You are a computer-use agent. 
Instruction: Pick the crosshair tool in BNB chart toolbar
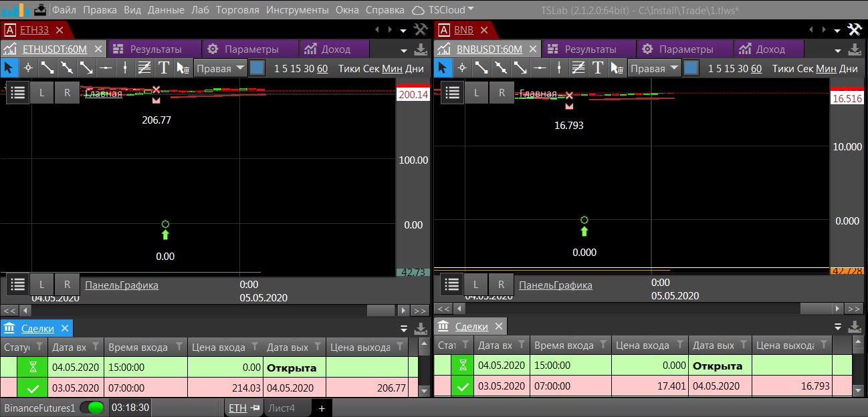click(462, 68)
